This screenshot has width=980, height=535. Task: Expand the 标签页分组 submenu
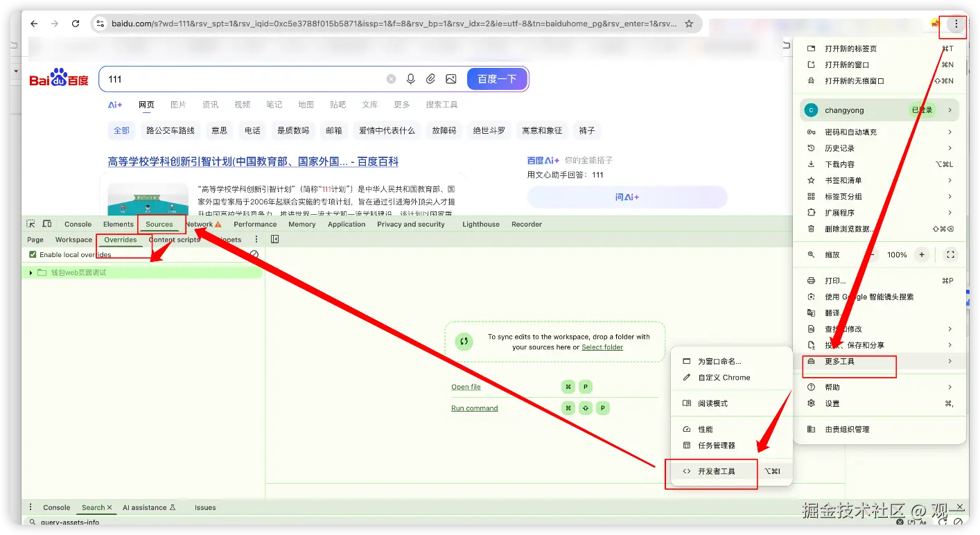[x=880, y=196]
